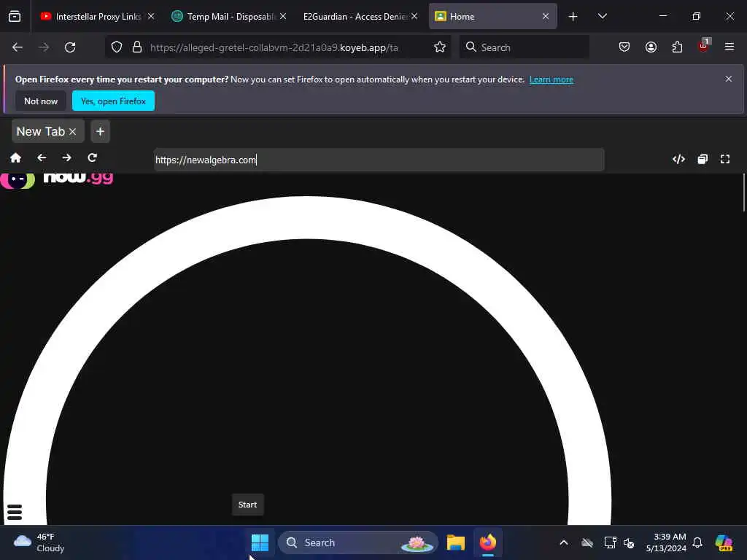Follow the Learn more link
The height and width of the screenshot is (560, 747).
point(551,79)
